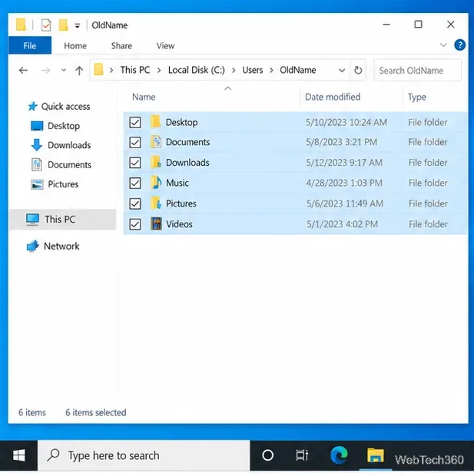This screenshot has height=476, width=474.
Task: Open Task View on the taskbar
Action: [302, 455]
